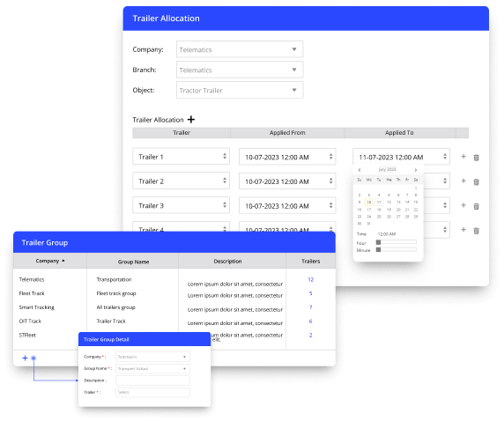504x421 pixels.
Task: Select the Fleet track group name
Action: click(x=116, y=293)
